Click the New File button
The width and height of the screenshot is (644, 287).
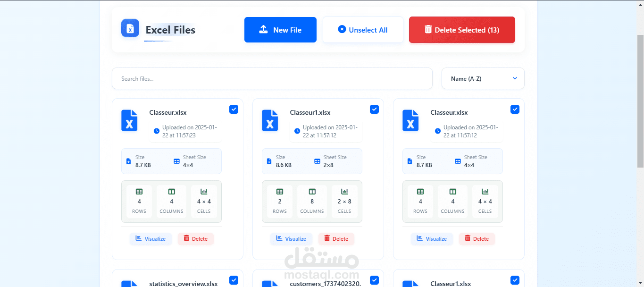tap(280, 30)
